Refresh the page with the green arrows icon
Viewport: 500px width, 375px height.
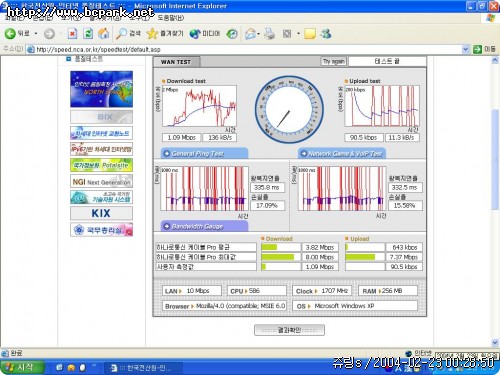click(x=88, y=33)
